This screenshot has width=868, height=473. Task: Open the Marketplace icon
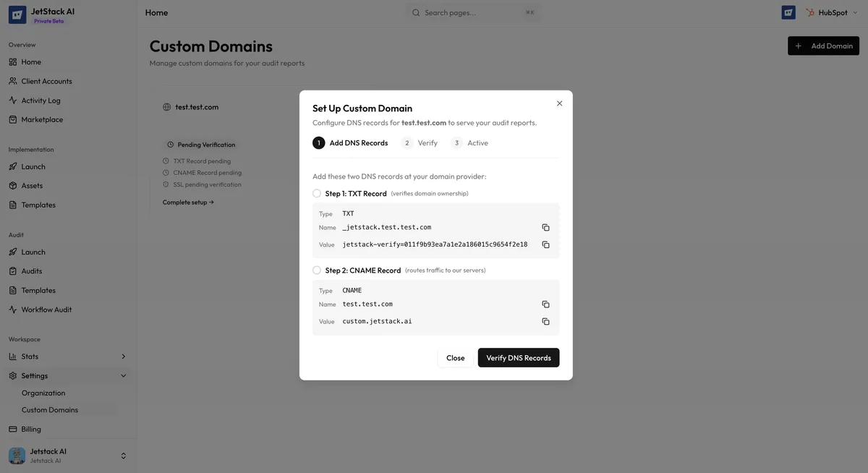tap(12, 119)
